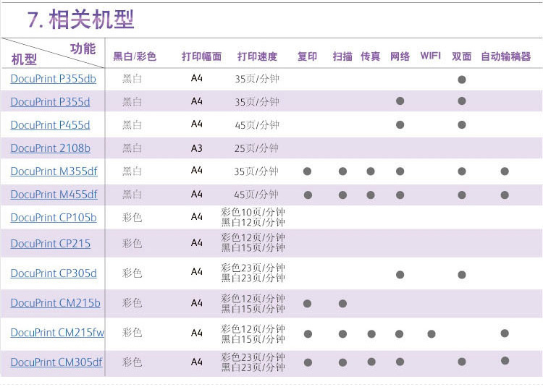Click the 网络 dot for DocuPrint CP305d
This screenshot has width=543, height=392.
(x=400, y=275)
